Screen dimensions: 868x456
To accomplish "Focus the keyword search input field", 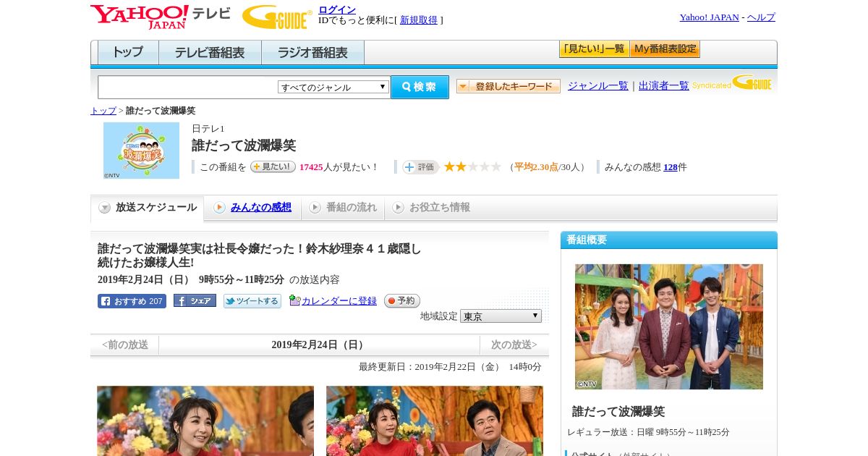I will click(x=188, y=87).
